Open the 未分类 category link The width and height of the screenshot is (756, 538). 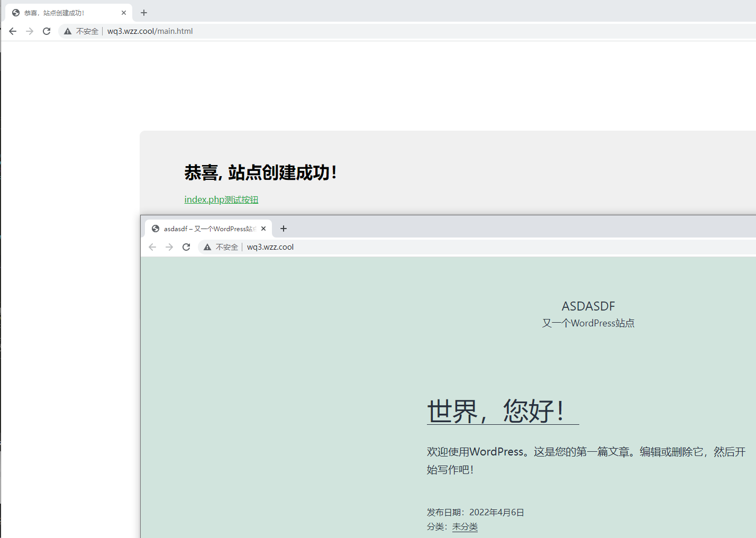coord(465,527)
